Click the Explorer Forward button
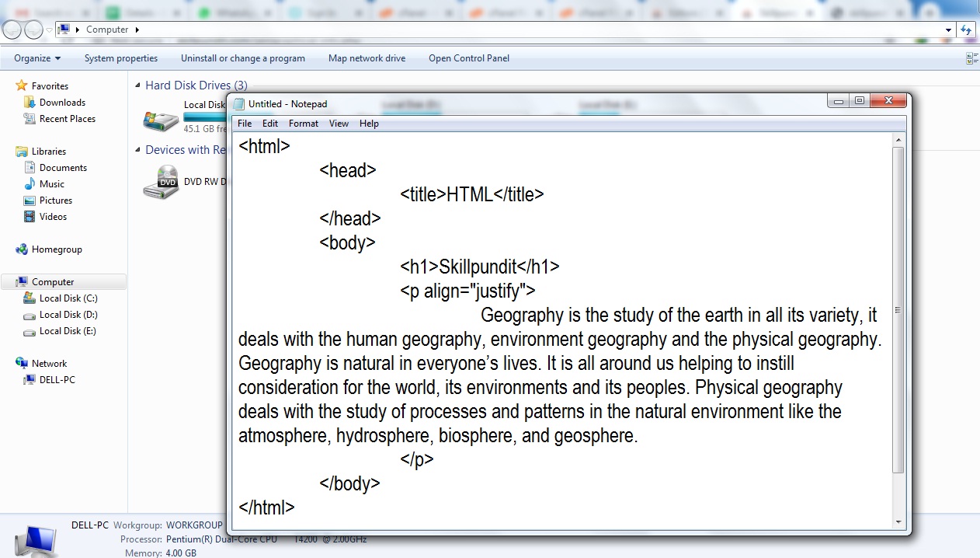980x558 pixels. click(33, 30)
